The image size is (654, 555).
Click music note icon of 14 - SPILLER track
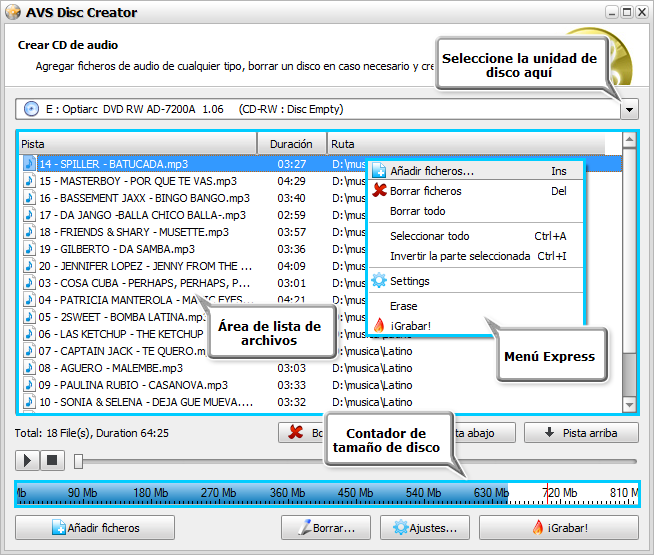(29, 163)
